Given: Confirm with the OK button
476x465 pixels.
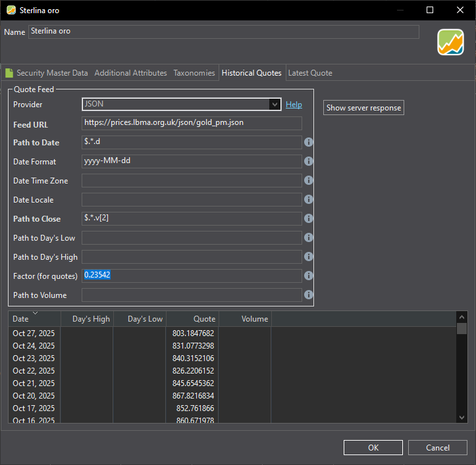Looking at the screenshot, I should (373, 448).
